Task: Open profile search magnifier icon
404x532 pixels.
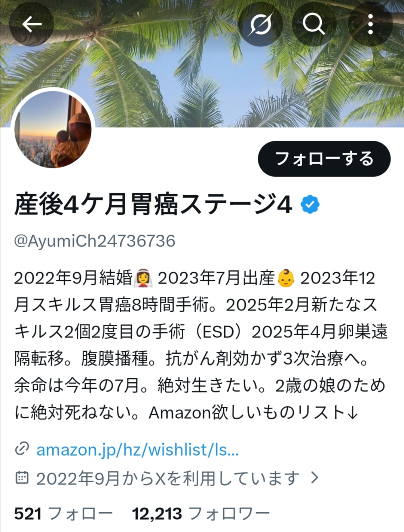Action: [x=314, y=24]
